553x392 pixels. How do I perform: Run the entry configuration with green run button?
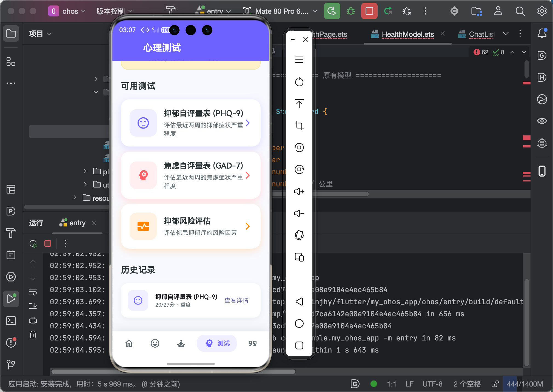(332, 11)
